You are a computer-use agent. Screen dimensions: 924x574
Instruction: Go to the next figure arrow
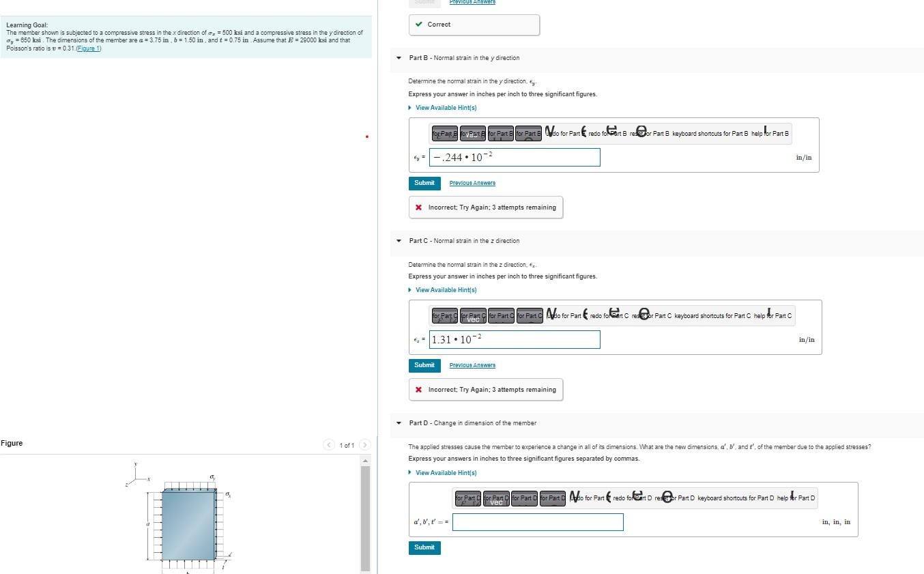(364, 445)
